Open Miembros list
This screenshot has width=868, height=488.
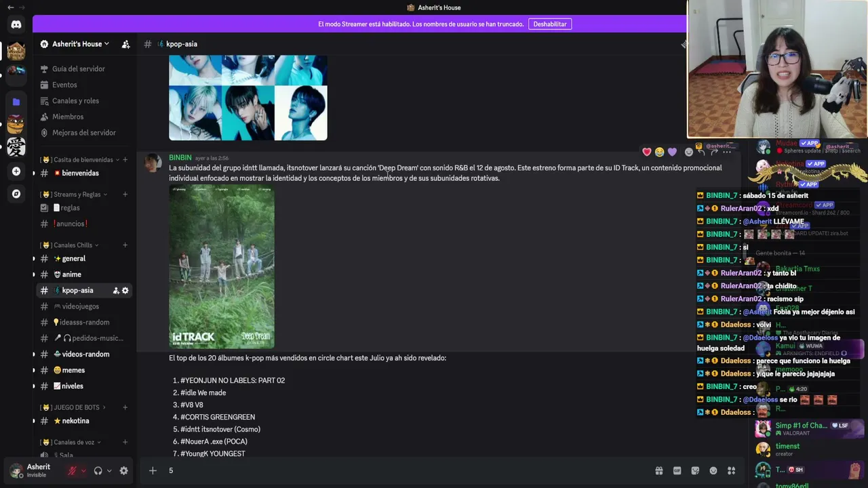pyautogui.click(x=85, y=117)
